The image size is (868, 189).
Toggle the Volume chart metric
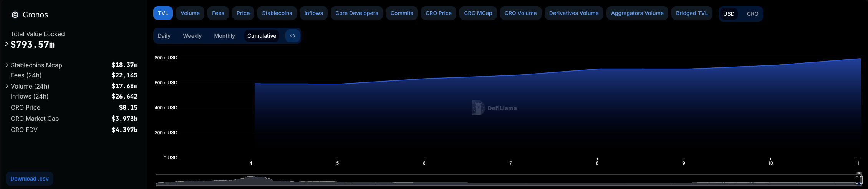tap(190, 13)
